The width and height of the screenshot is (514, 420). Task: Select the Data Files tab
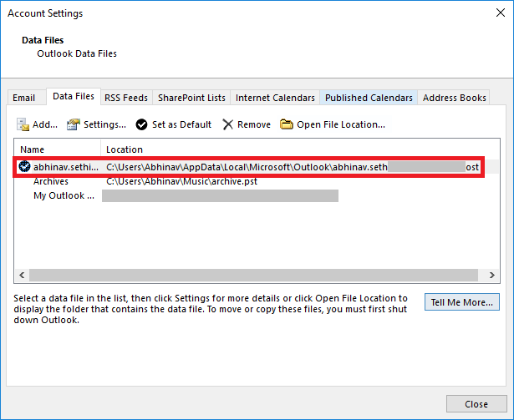coord(74,96)
